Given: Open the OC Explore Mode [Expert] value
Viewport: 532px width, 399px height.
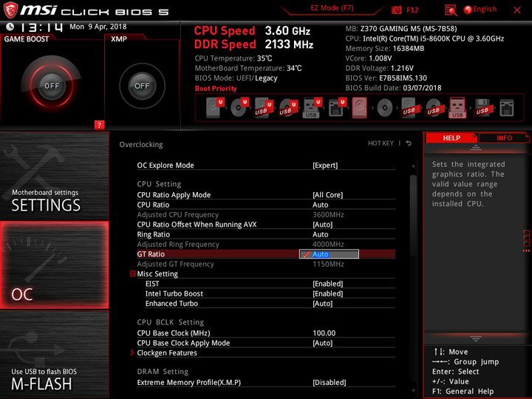Looking at the screenshot, I should [325, 166].
